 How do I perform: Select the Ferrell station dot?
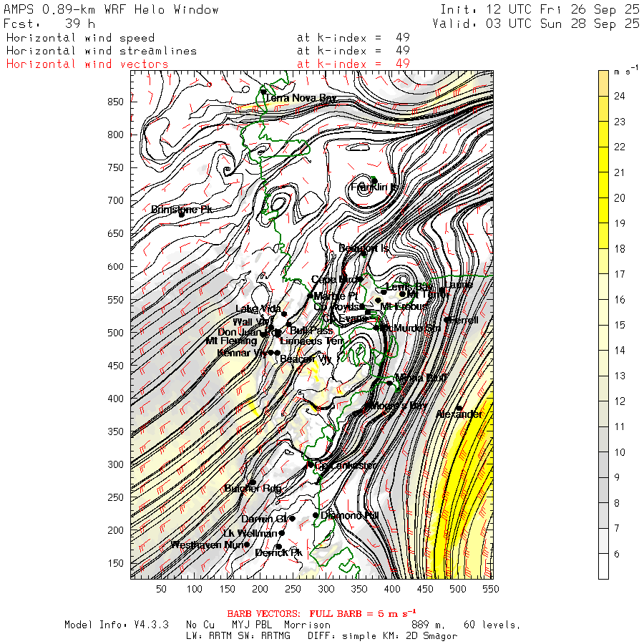pos(447,320)
